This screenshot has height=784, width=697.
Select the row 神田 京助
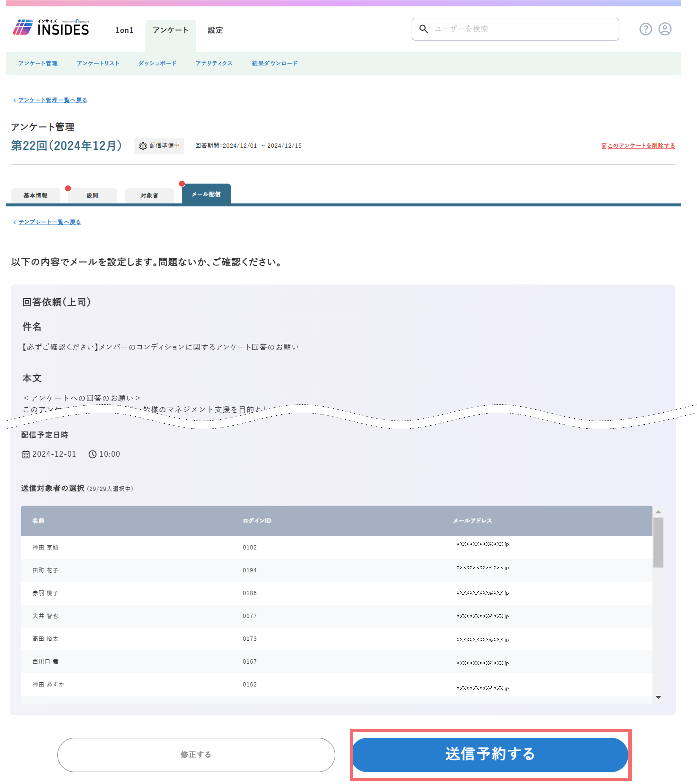point(337,547)
